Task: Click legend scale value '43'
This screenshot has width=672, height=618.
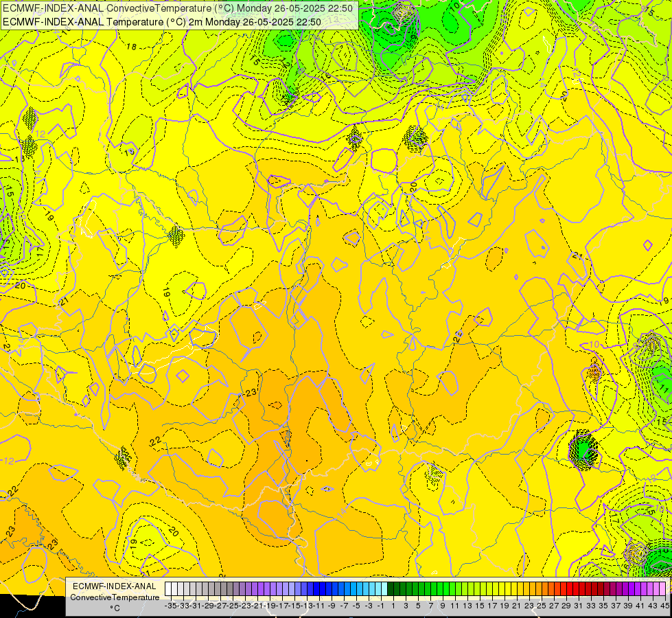Action: click(653, 606)
